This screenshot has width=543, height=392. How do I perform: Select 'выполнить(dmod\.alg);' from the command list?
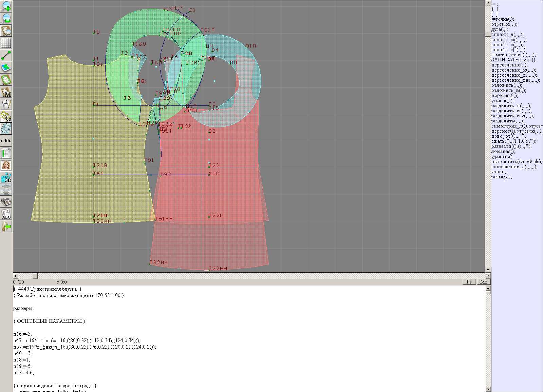[x=517, y=162]
